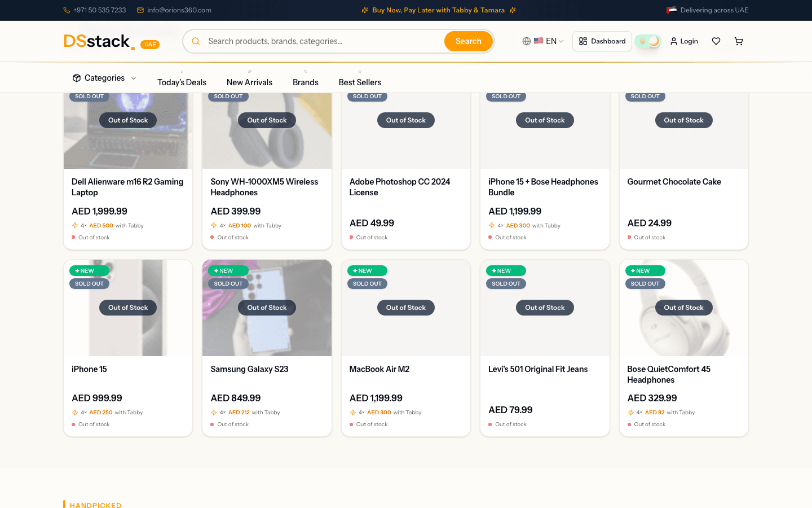The width and height of the screenshot is (812, 508).
Task: Click Buy Now, Pay Later banner text
Action: pyautogui.click(x=439, y=10)
